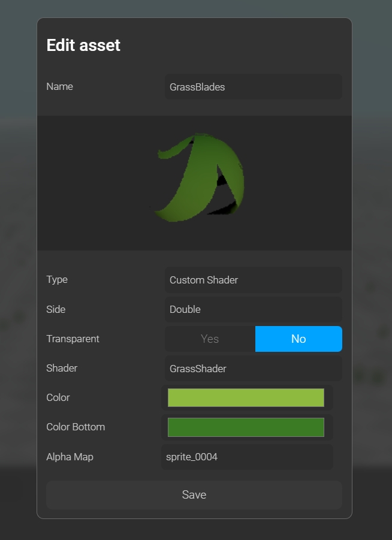Open the light green Color swatch
The image size is (392, 540).
pyautogui.click(x=246, y=397)
